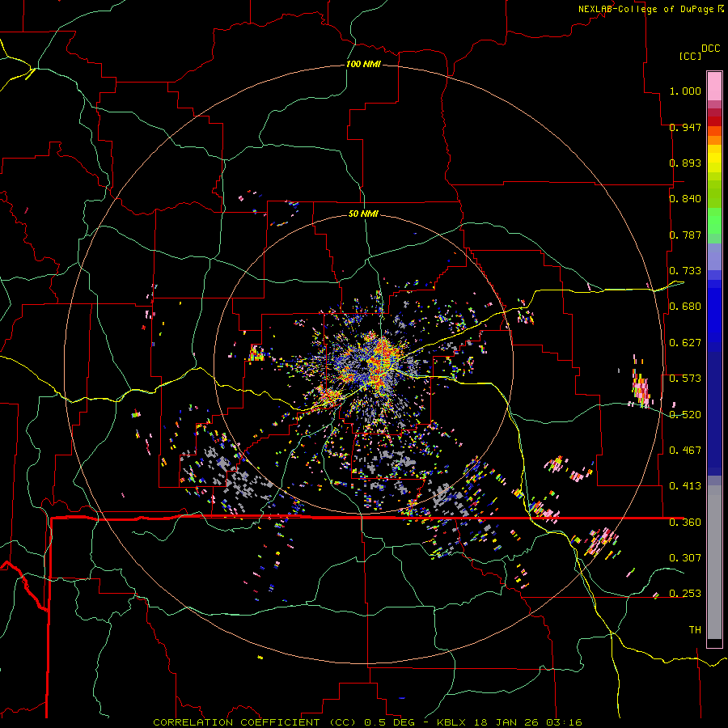Click the 1.000 value on the color scale
Viewport: 728px width, 728px height.
(685, 91)
